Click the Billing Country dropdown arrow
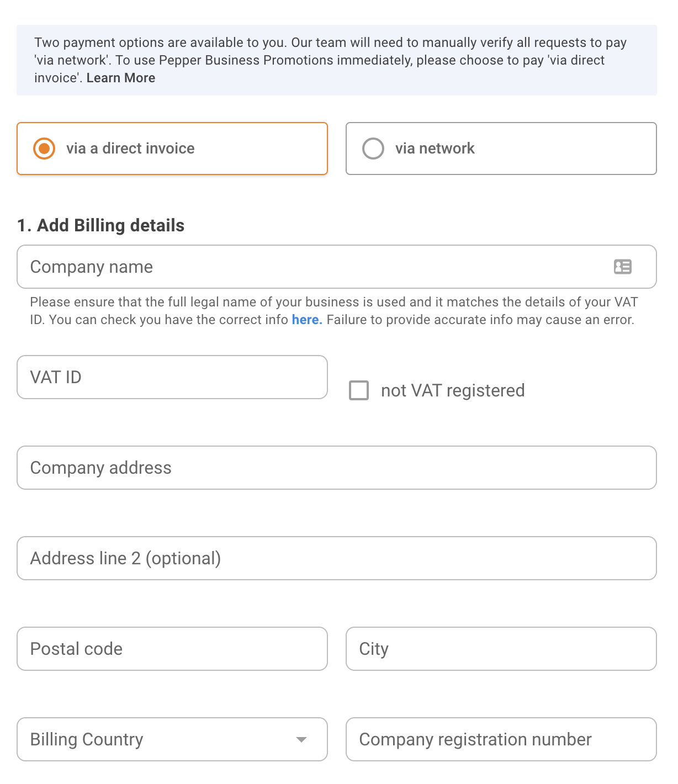This screenshot has width=678, height=784. pos(301,739)
